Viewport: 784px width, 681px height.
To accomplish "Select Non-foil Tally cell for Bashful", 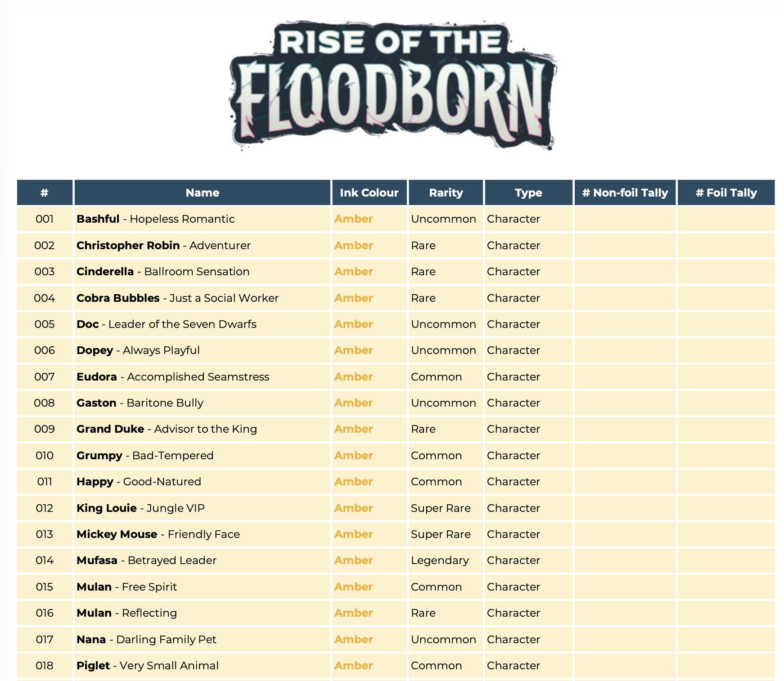I will [x=625, y=219].
